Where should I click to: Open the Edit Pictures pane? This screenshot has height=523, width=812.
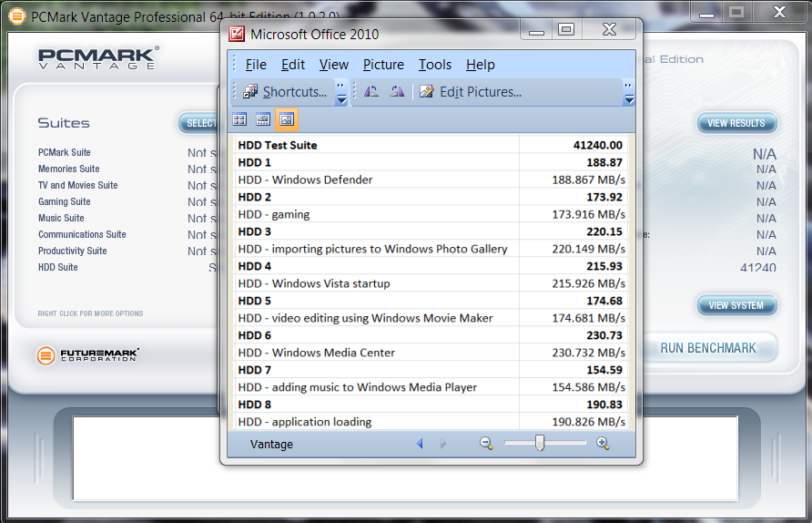tap(471, 92)
